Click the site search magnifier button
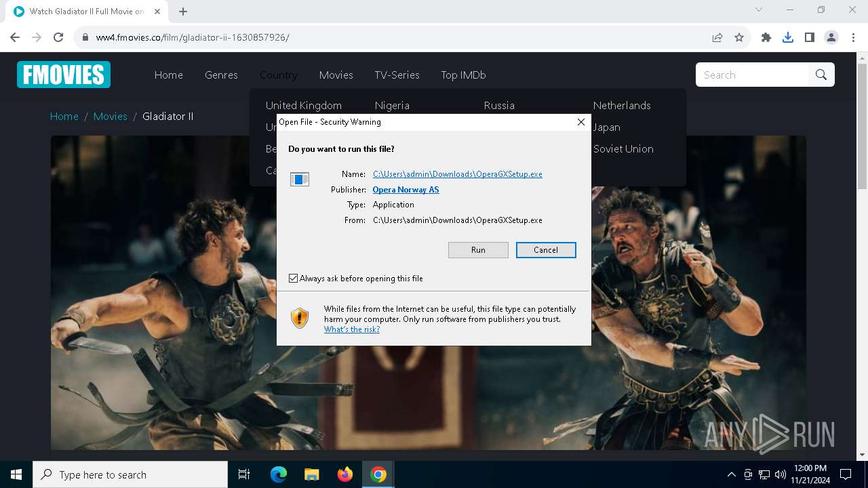Viewport: 868px width, 488px height. (821, 75)
